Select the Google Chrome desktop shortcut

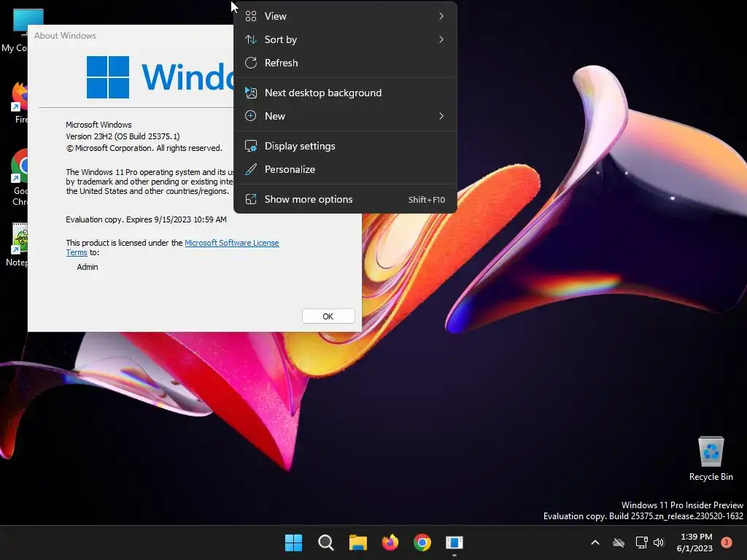(19, 177)
